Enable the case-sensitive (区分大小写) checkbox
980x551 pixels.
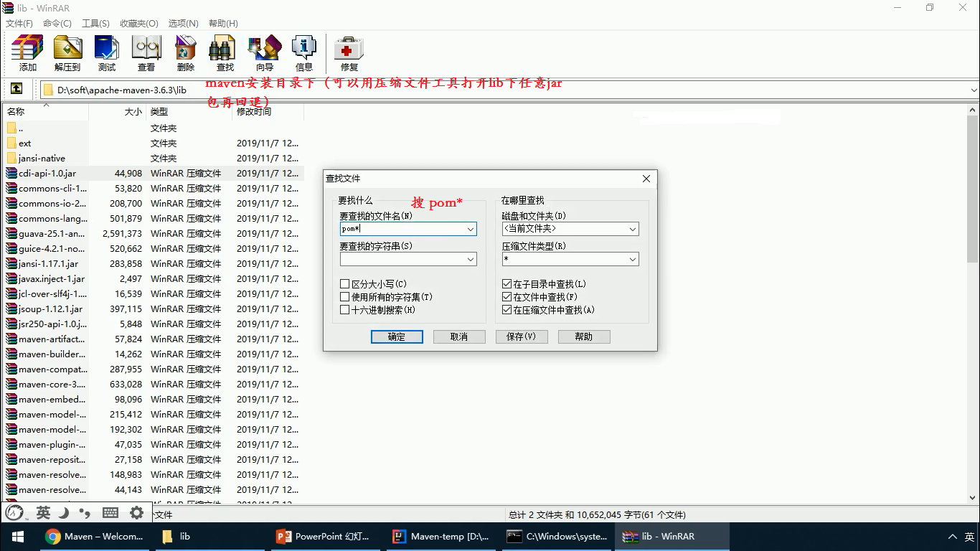[345, 284]
